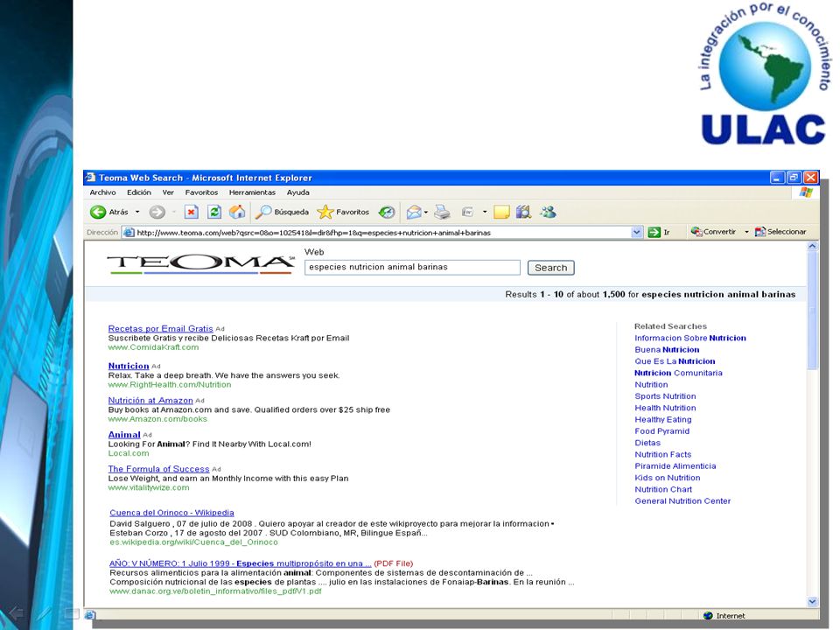Open the research books icon
Viewport: 840px width, 630px height.
coord(523,212)
